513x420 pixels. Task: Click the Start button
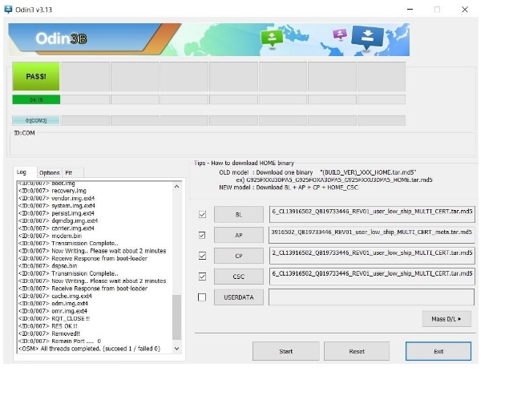tap(286, 351)
